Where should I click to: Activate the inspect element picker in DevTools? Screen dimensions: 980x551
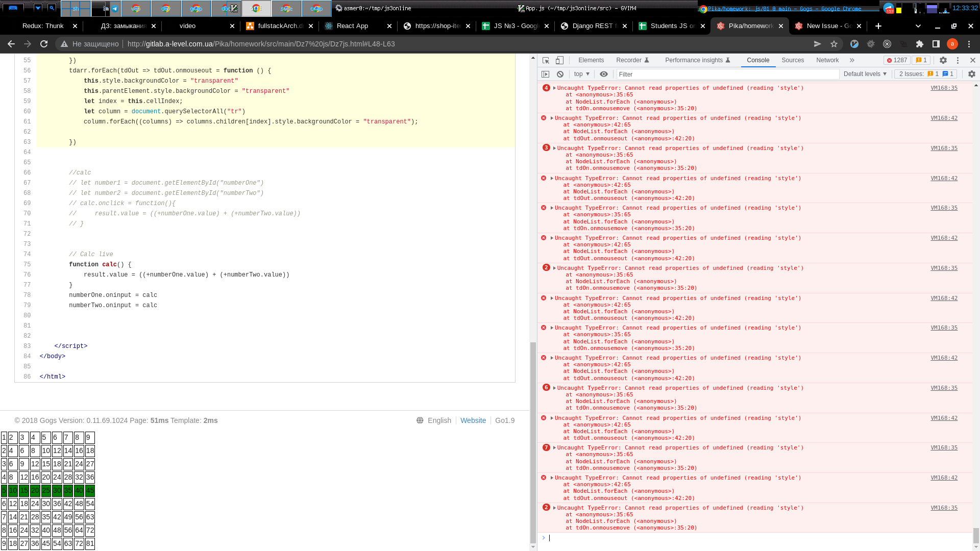tap(546, 60)
